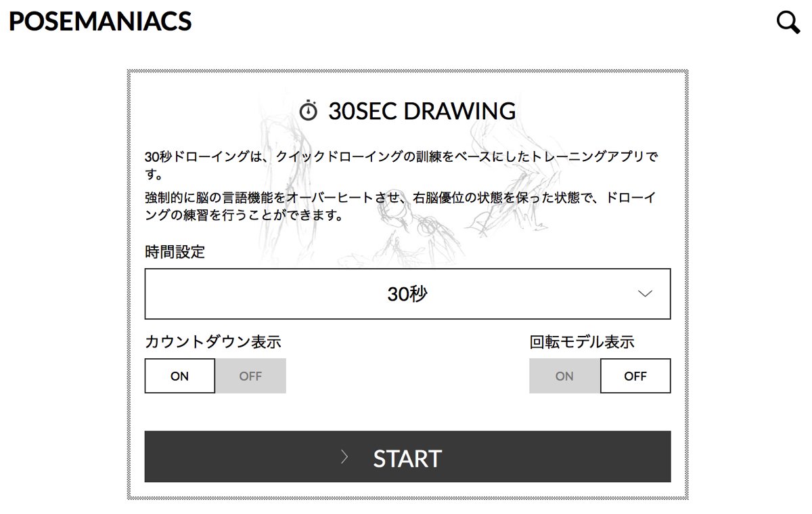Disable 回転モデル表示 with OFF
Viewport: 812px width, 514px height.
pos(635,376)
